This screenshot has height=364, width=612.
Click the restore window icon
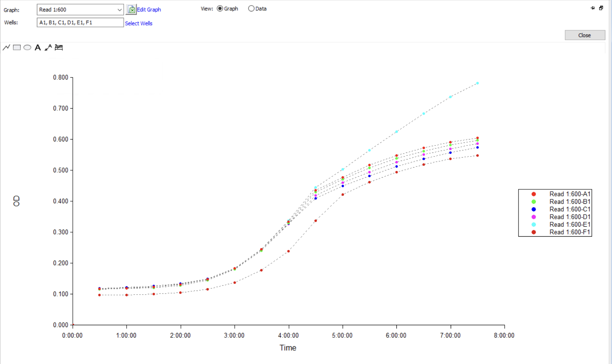click(x=601, y=8)
